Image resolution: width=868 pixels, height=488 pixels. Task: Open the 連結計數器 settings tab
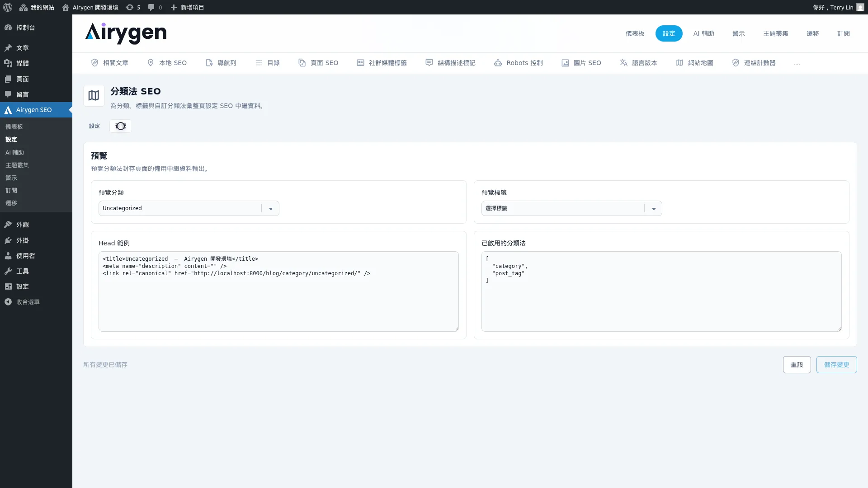754,63
